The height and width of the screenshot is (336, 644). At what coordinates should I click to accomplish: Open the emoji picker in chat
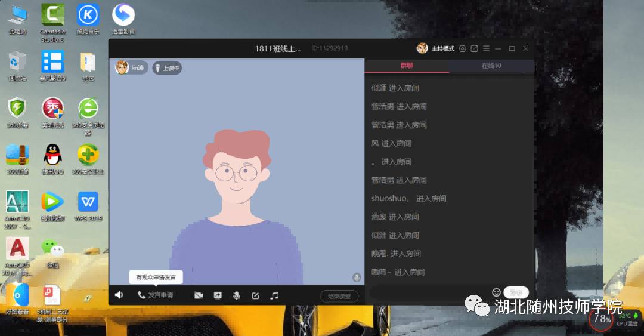click(496, 292)
